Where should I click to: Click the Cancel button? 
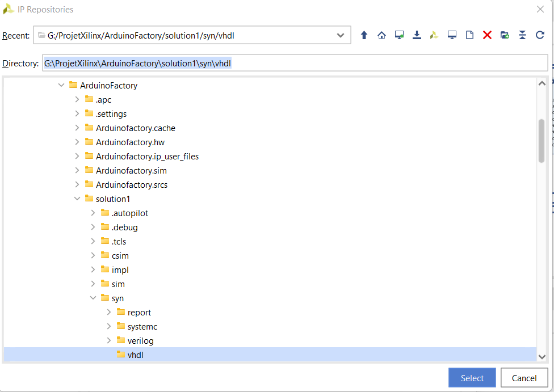click(x=524, y=378)
